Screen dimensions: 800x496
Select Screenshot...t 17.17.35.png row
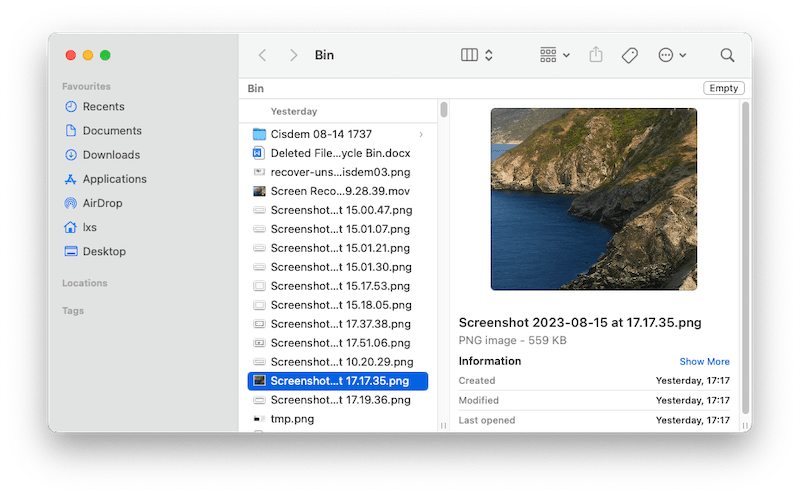tap(338, 381)
